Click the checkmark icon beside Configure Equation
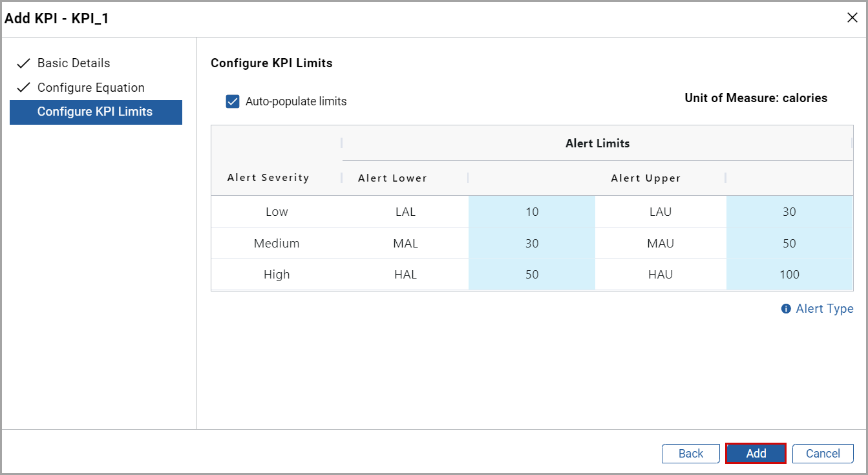The height and width of the screenshot is (475, 868). tap(23, 87)
